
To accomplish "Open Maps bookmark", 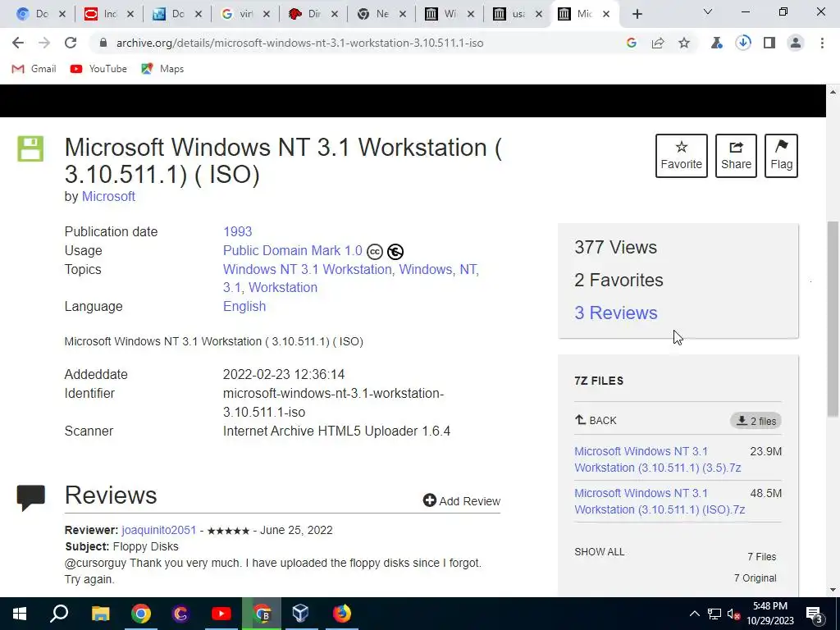I will pos(162,69).
